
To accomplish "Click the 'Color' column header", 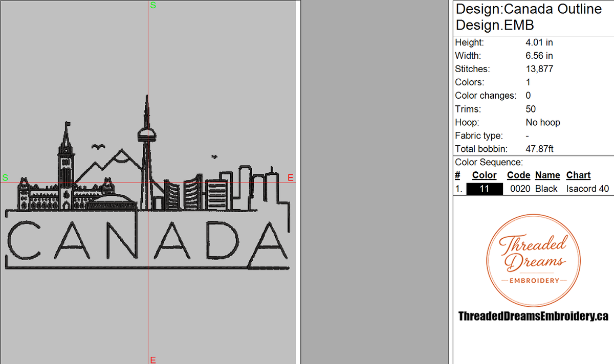I will click(485, 175).
